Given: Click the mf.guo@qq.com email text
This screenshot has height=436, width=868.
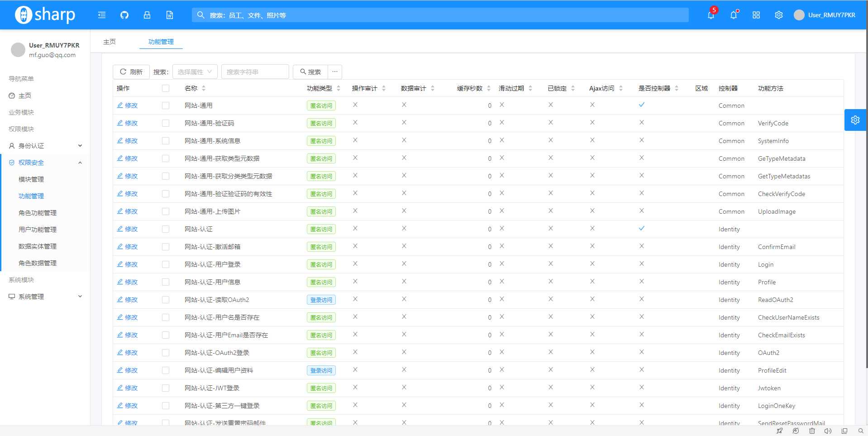Looking at the screenshot, I should click(52, 55).
